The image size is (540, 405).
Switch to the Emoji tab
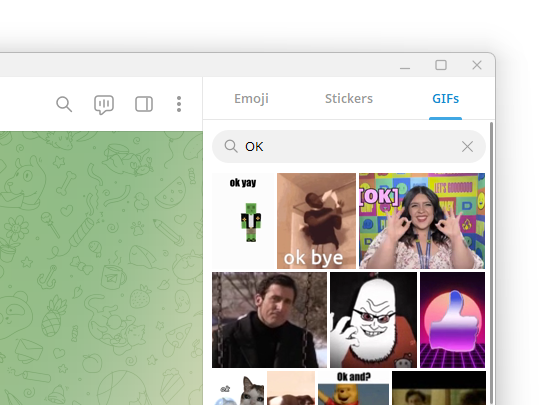pyautogui.click(x=251, y=98)
